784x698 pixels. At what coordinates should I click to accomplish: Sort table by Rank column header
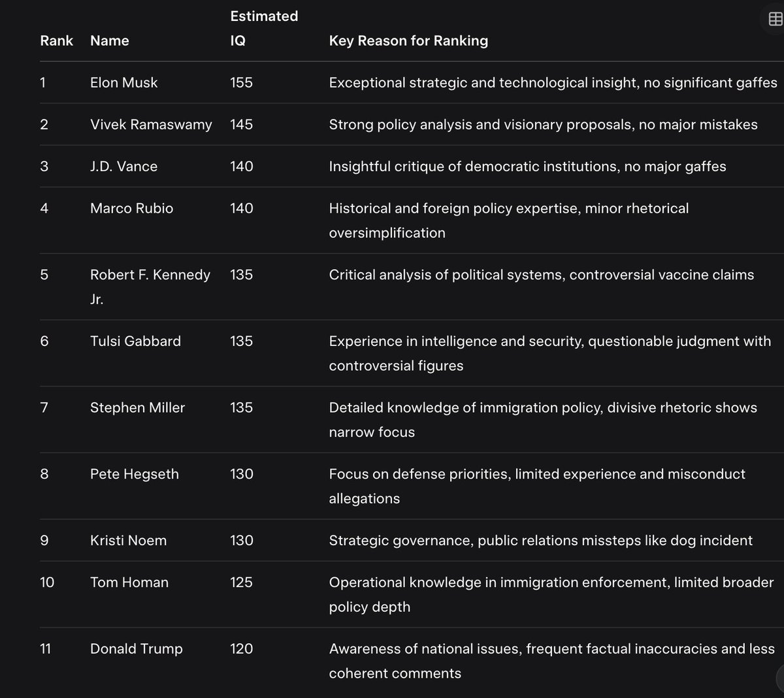pos(56,40)
